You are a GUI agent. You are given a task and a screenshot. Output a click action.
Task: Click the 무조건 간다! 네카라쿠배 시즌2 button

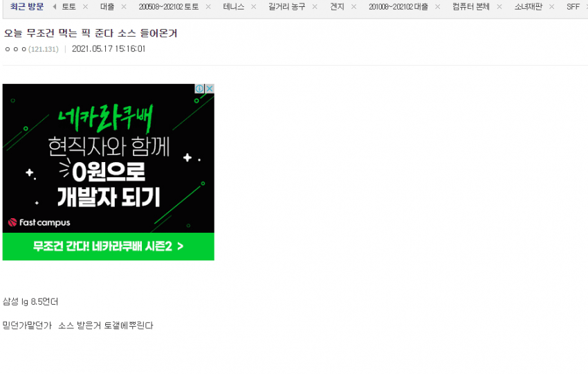[109, 247]
